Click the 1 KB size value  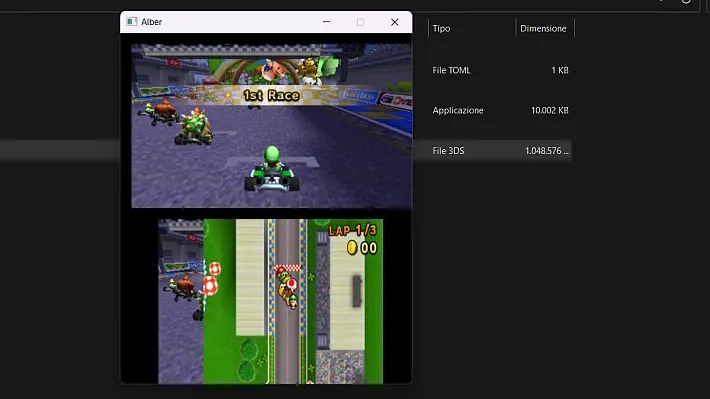pos(560,70)
